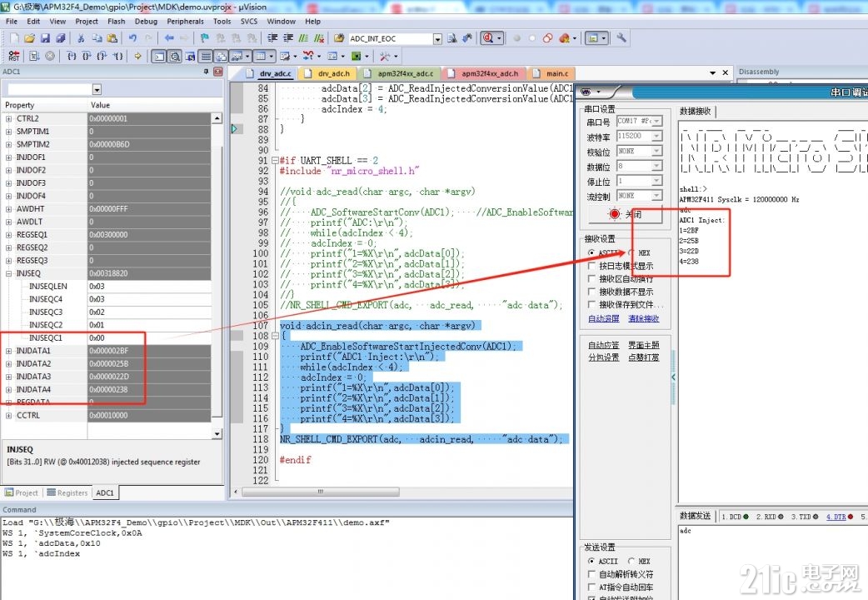Click the 界面主题 theme link
Screen dimensions: 868x600
[644, 345]
